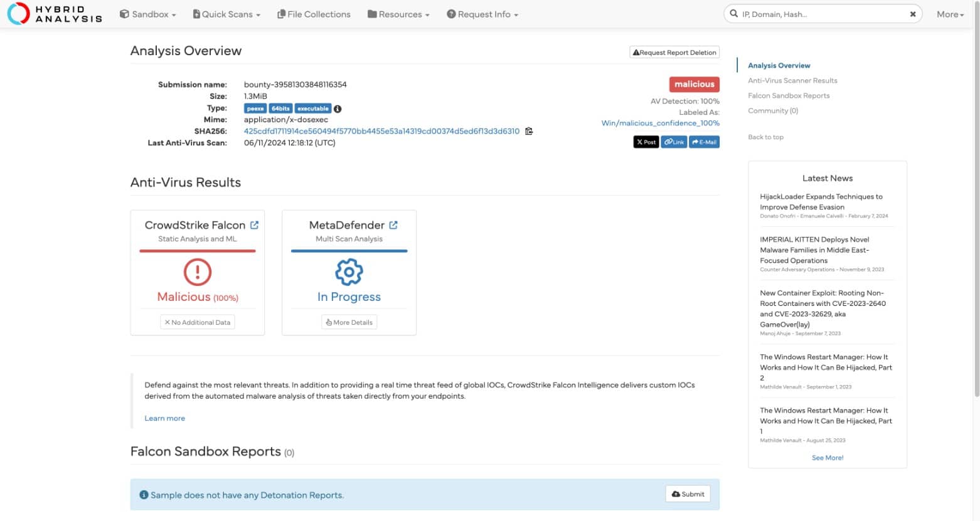Click the executable type tag
The height and width of the screenshot is (521, 980).
[x=313, y=108]
